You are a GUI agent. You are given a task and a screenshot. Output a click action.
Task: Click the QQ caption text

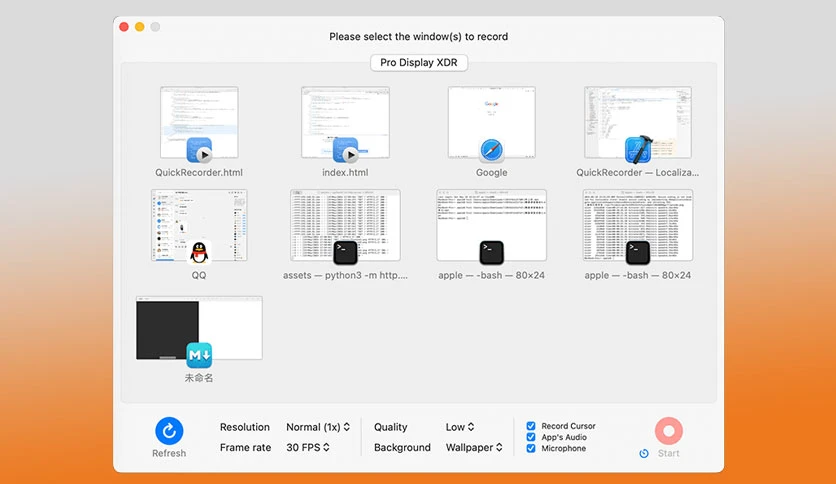click(x=199, y=275)
